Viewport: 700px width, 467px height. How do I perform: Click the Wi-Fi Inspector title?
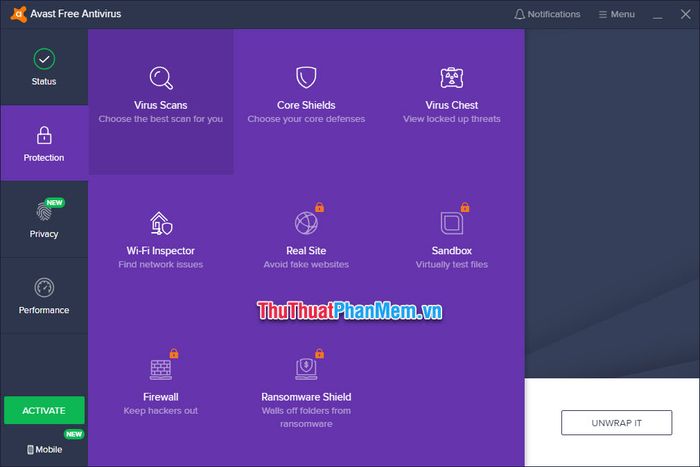tap(161, 250)
